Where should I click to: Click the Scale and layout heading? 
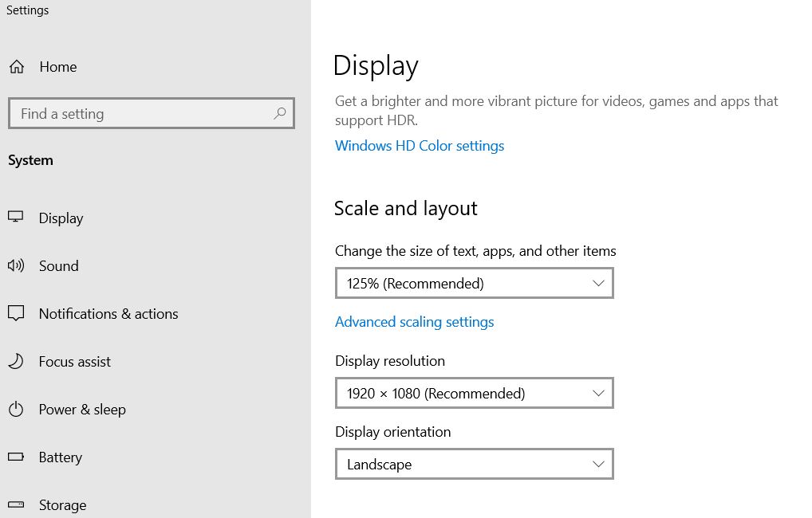click(405, 209)
